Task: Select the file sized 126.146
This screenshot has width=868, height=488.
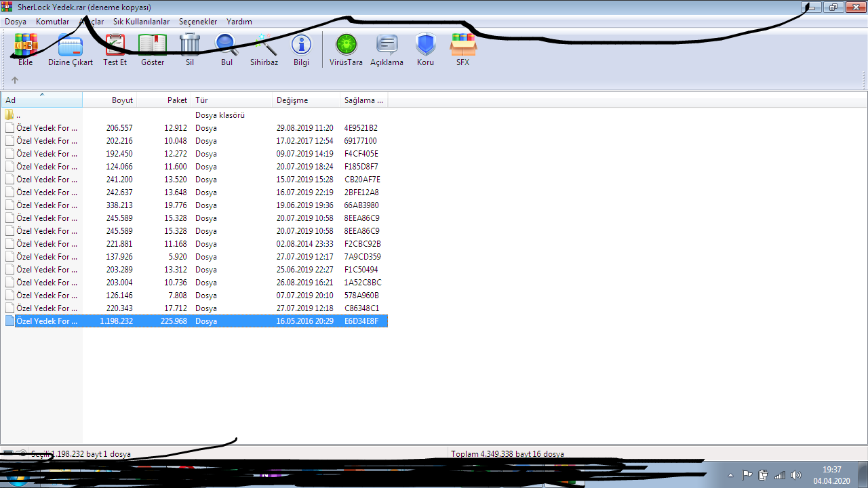Action: [195, 296]
